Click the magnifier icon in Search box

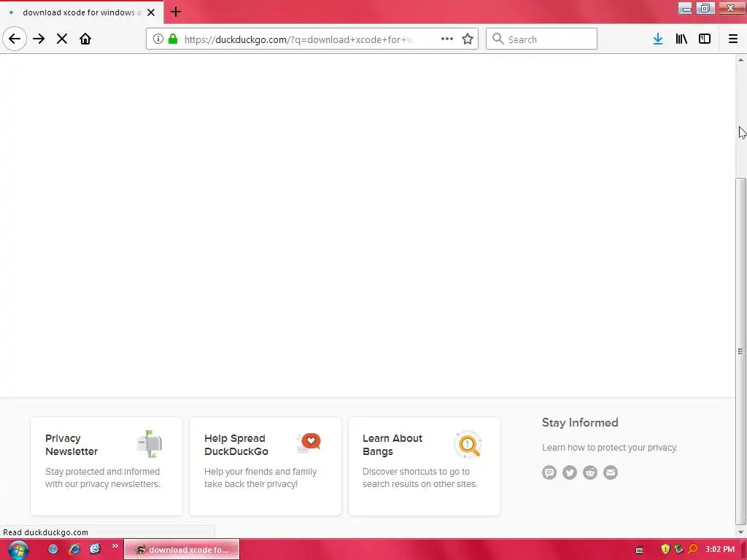coord(498,39)
